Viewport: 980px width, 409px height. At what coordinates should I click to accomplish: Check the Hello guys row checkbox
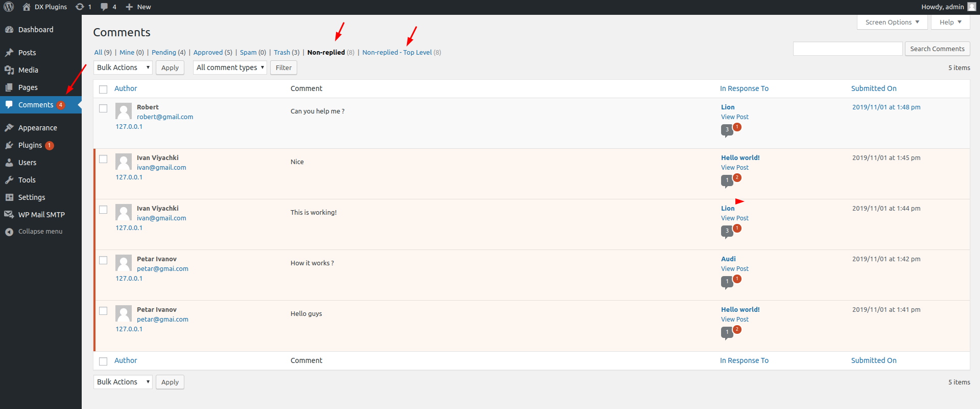click(103, 311)
